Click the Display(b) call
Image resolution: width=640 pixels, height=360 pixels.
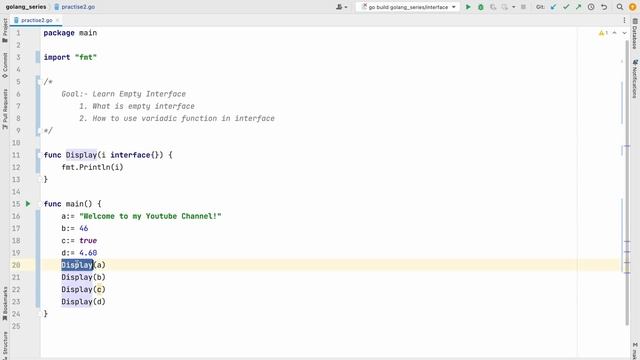[83, 277]
